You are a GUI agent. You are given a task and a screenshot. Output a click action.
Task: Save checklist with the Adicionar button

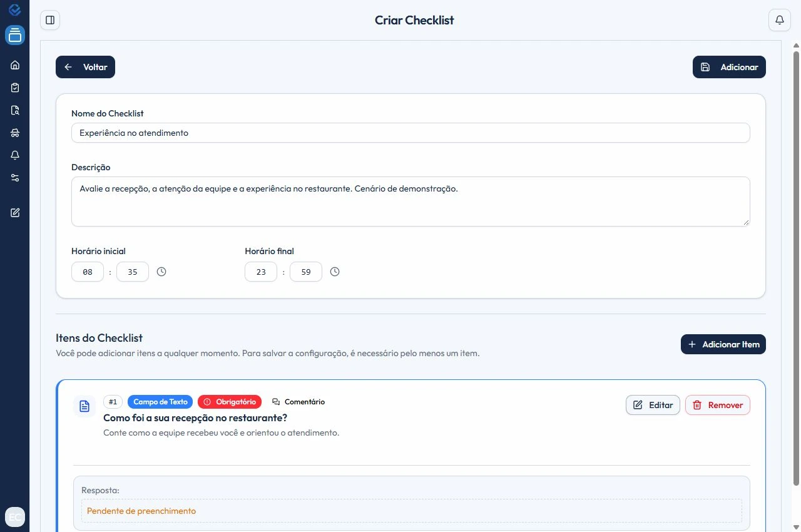729,67
